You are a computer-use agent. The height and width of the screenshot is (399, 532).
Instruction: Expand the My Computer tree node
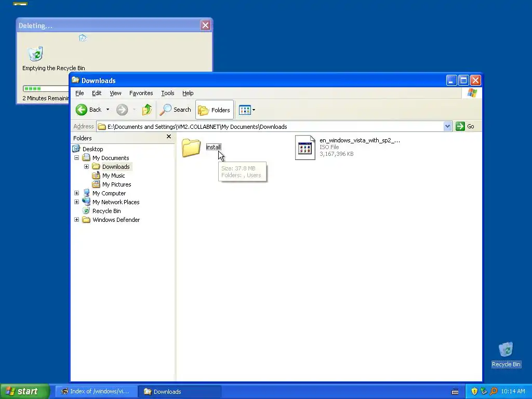point(77,193)
